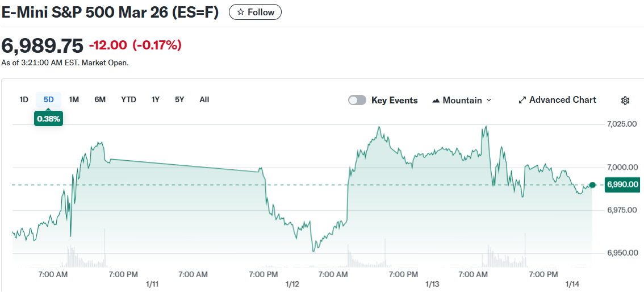Select the 1Y time range
This screenshot has width=644, height=292.
155,99
